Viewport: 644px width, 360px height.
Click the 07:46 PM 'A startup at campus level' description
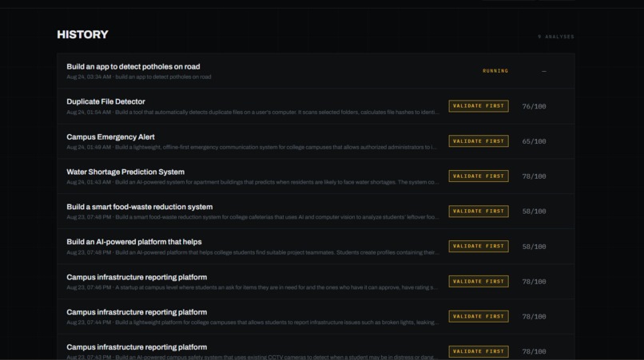click(252, 287)
